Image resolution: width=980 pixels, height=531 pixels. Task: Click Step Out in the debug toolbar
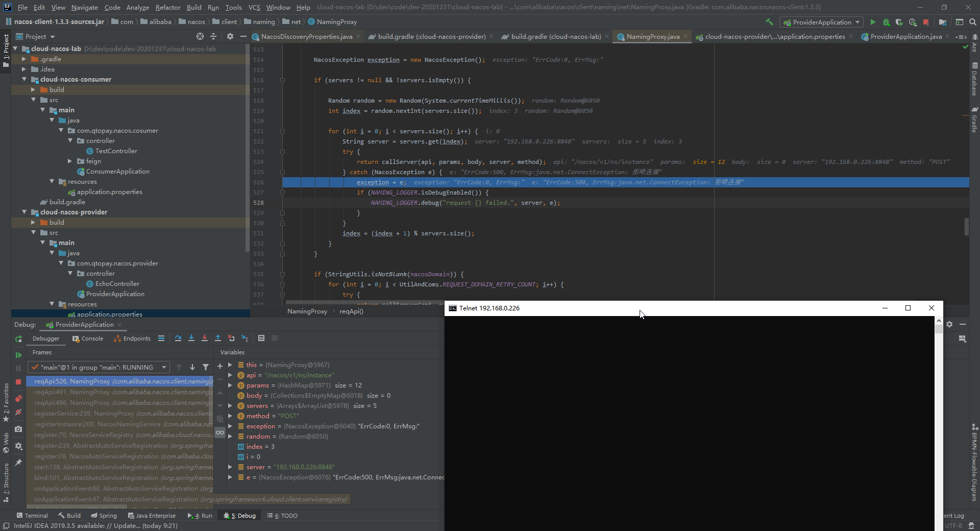point(218,338)
